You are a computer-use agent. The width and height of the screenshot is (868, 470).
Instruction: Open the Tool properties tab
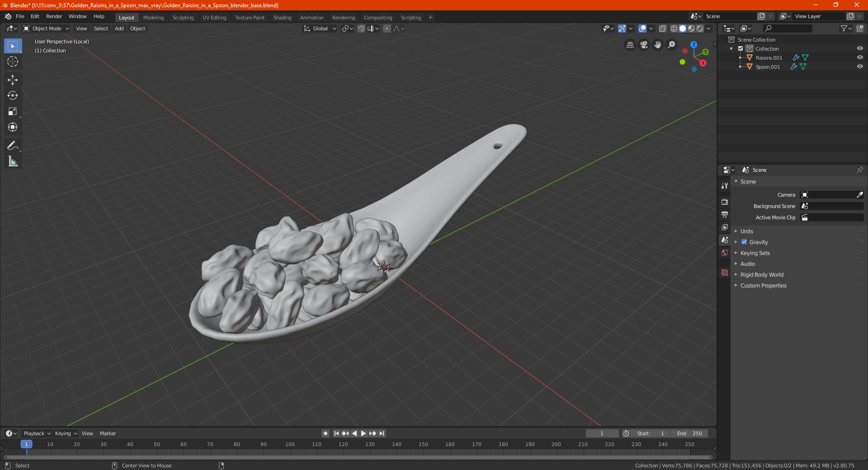coord(725,186)
